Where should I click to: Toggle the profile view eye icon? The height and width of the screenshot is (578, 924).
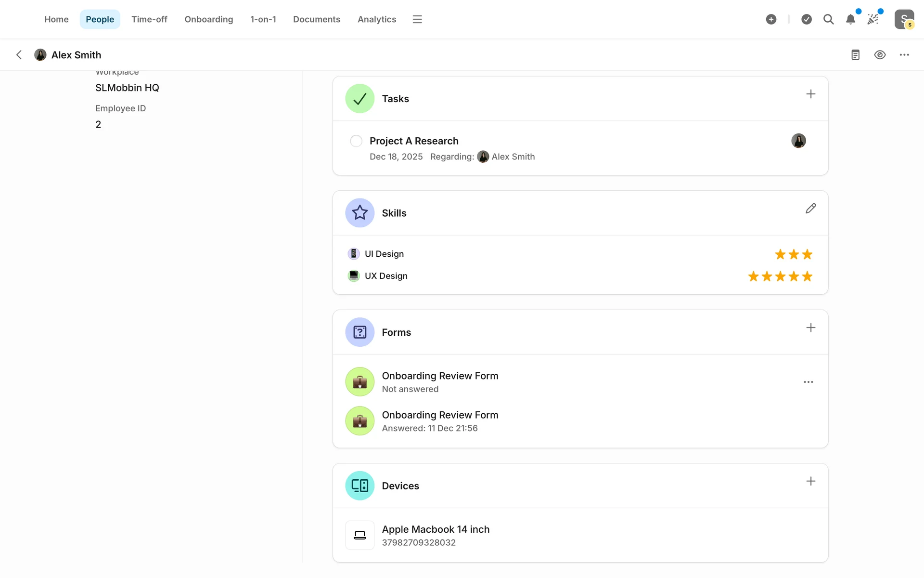click(x=880, y=55)
